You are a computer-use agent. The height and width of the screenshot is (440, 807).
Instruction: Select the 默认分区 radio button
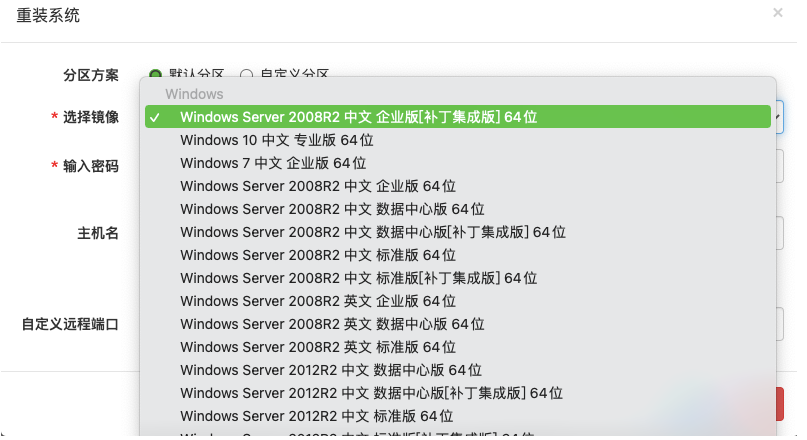[x=155, y=74]
